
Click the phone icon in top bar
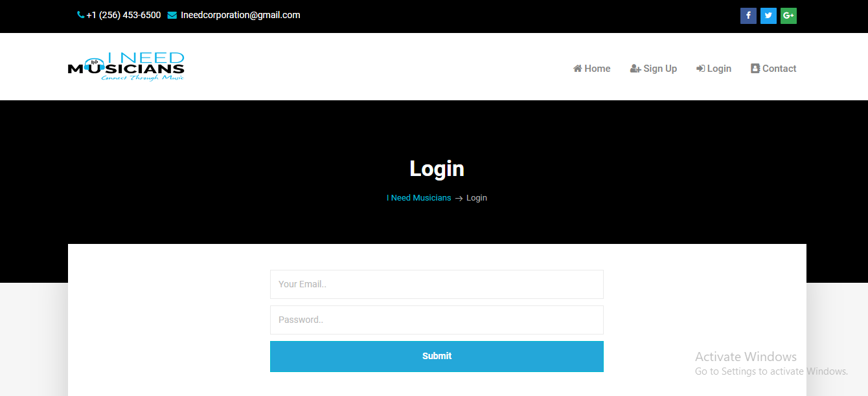(80, 15)
